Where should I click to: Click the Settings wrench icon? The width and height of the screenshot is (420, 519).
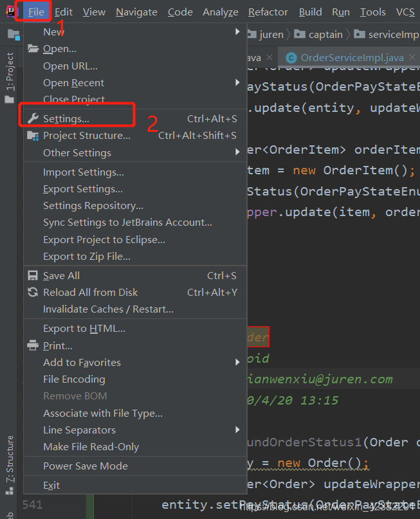(33, 118)
